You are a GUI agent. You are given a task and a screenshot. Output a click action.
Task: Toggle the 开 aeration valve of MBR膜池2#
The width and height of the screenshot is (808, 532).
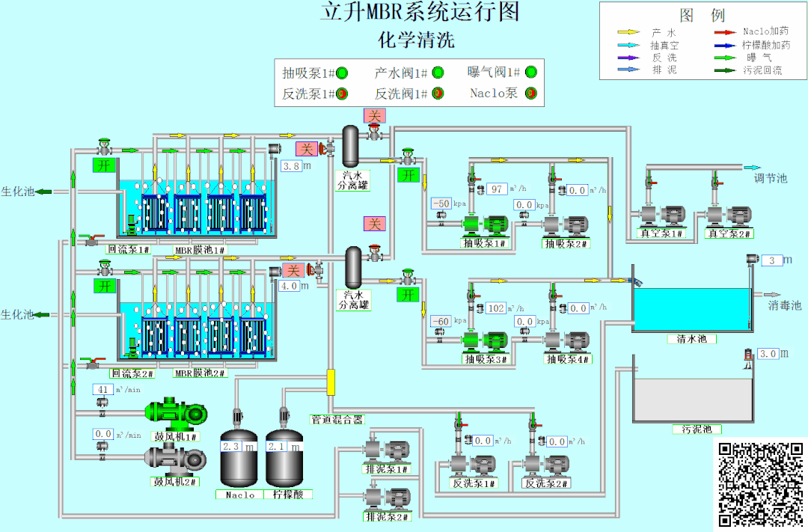[x=105, y=286]
